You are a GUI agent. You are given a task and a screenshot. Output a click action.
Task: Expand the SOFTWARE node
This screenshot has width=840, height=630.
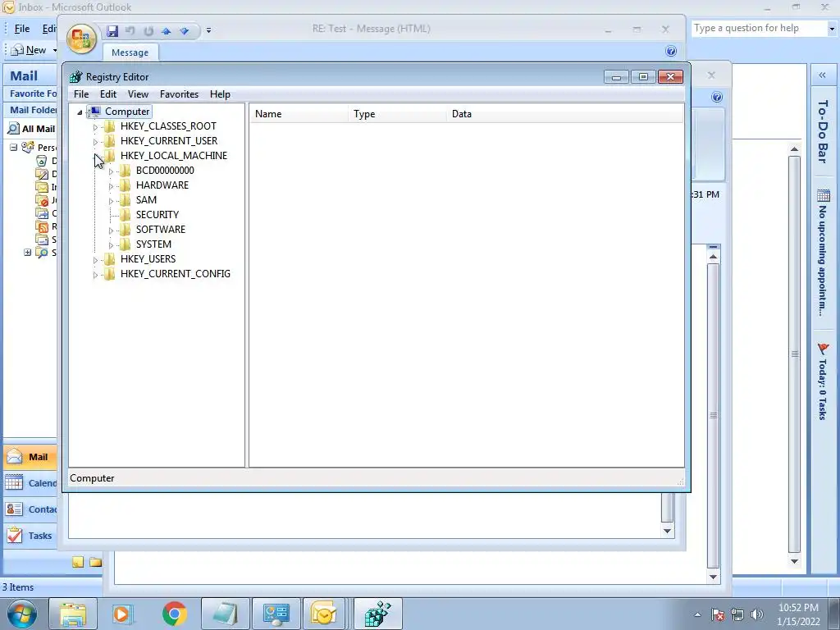(111, 231)
